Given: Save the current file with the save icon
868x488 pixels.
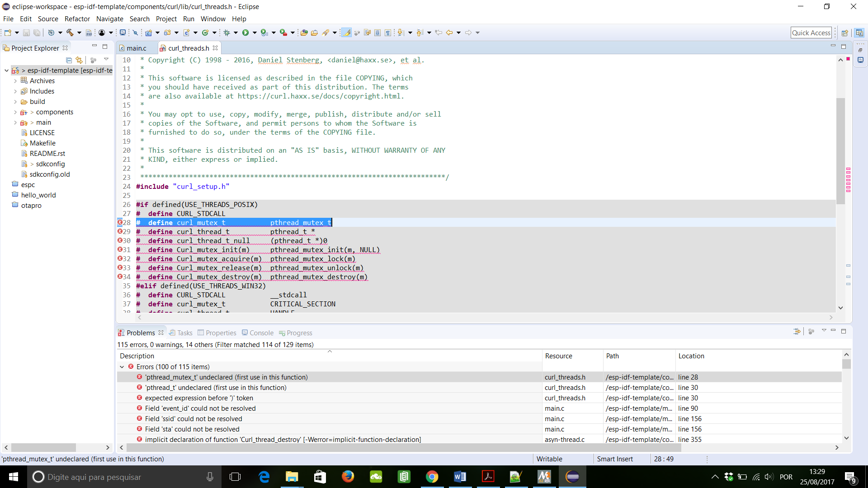Looking at the screenshot, I should click(26, 32).
